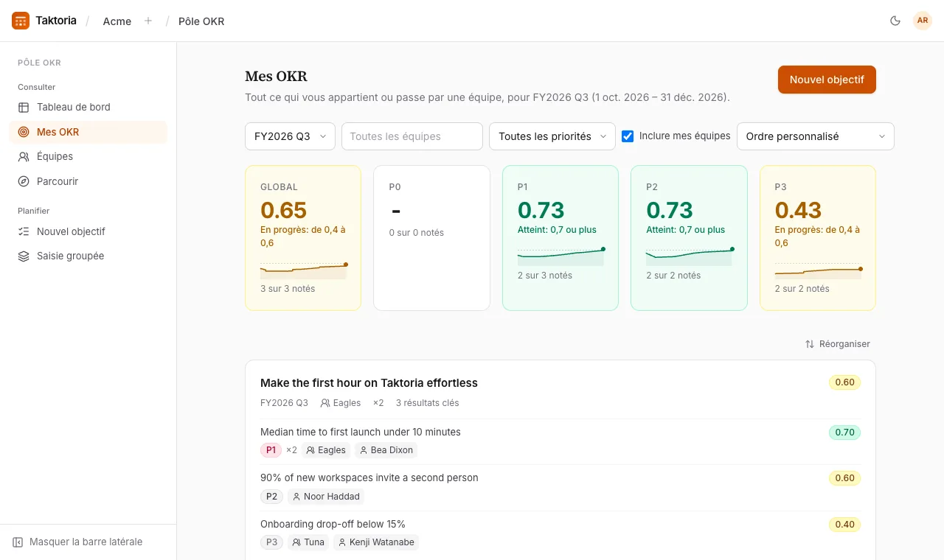This screenshot has height=560, width=944.
Task: Click the Équipes people icon
Action: 24,156
